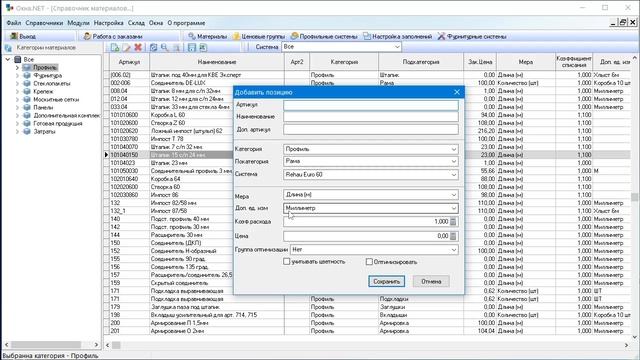Close the Добавить позицию dialog
Screen dimensions: 640x360
click(x=457, y=92)
